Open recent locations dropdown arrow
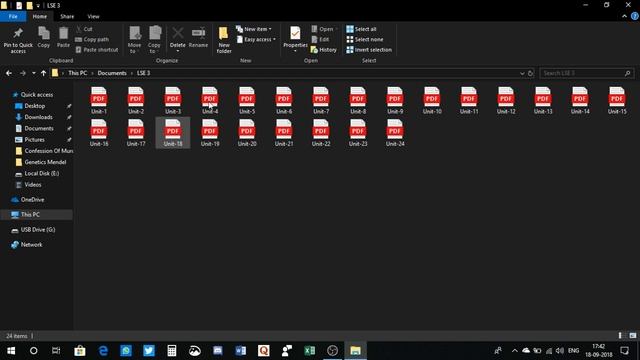This screenshot has height=360, width=640. (33, 73)
